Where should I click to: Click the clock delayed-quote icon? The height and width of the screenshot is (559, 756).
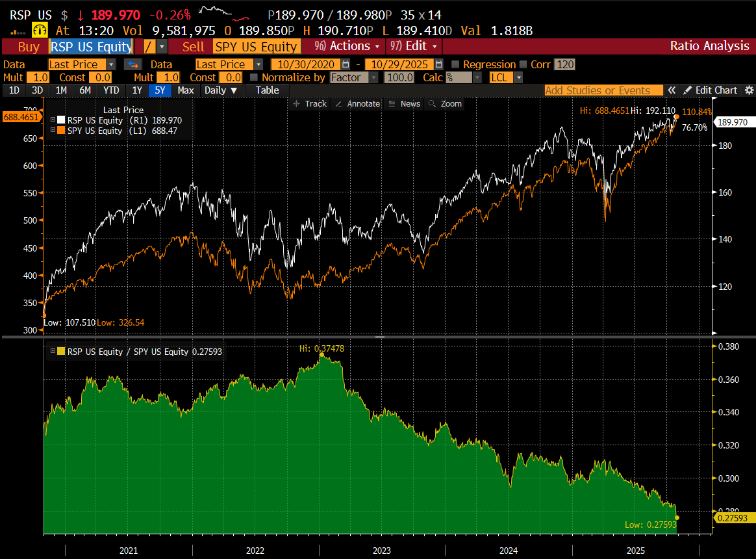(x=40, y=31)
